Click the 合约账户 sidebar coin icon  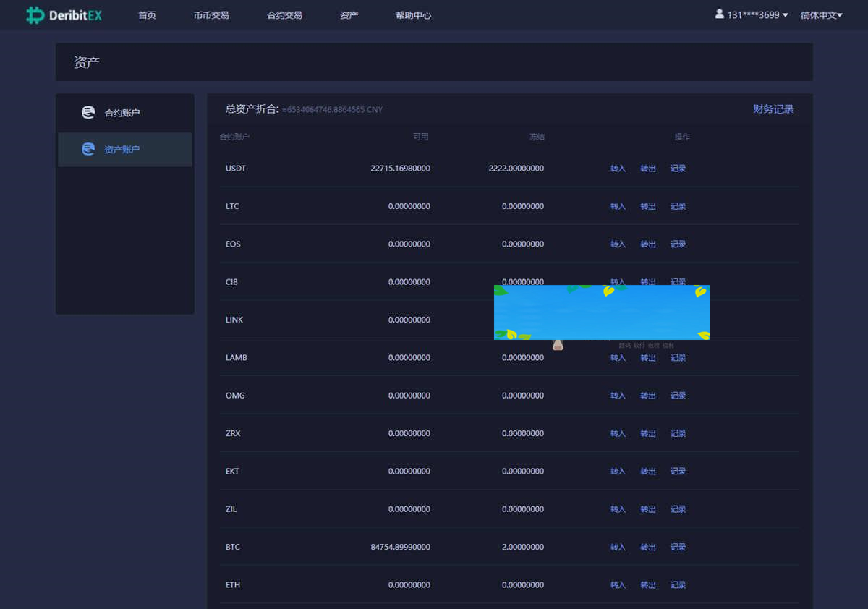point(88,113)
